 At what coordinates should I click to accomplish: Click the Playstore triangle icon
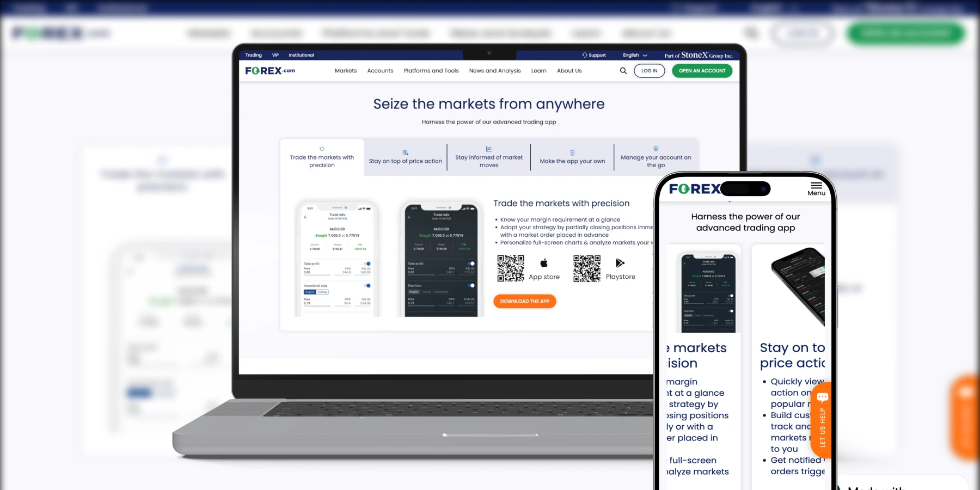tap(620, 262)
